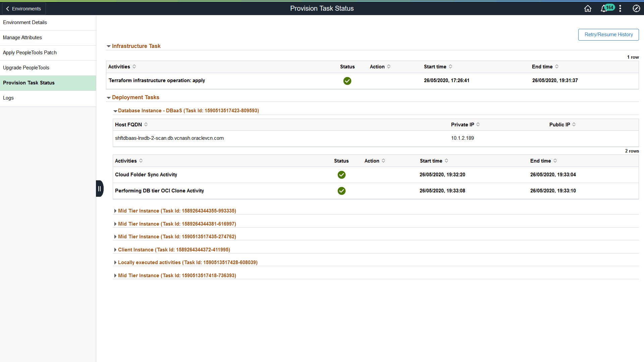Image resolution: width=644 pixels, height=362 pixels.
Task: Sort the Host FQDN column
Action: [x=146, y=124]
